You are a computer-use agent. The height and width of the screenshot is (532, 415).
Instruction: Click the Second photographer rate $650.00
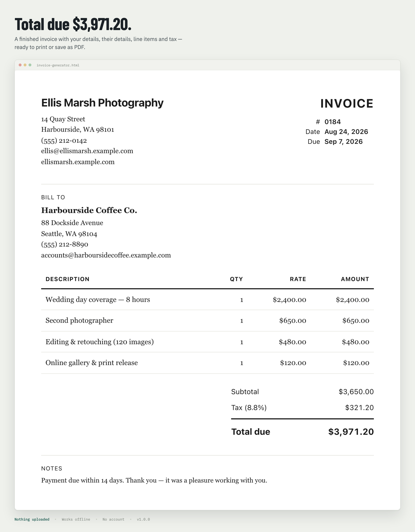(x=293, y=321)
